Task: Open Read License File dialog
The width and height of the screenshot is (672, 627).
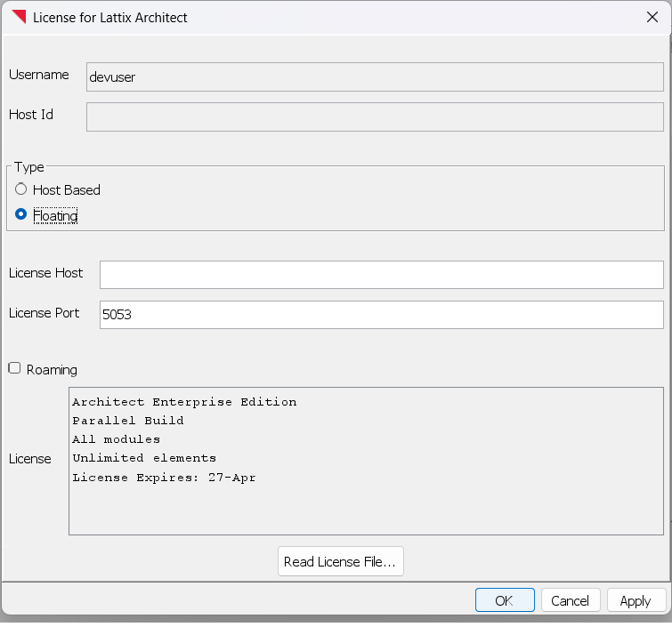Action: coord(340,561)
